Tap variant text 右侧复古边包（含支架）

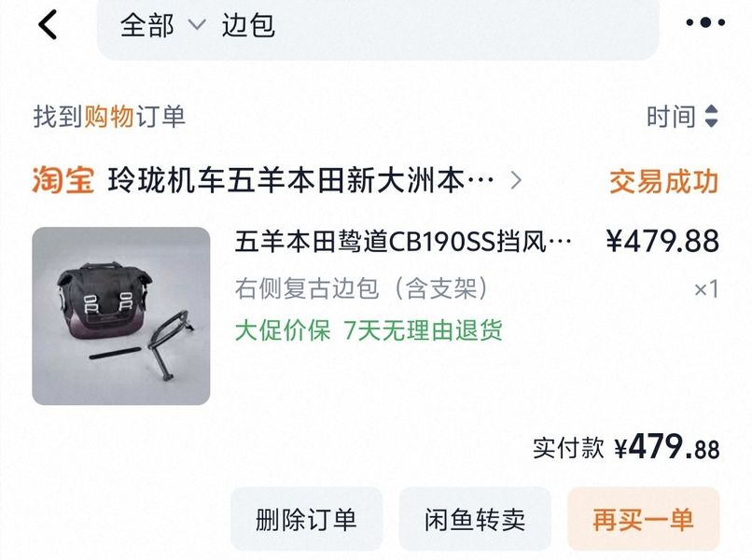361,289
